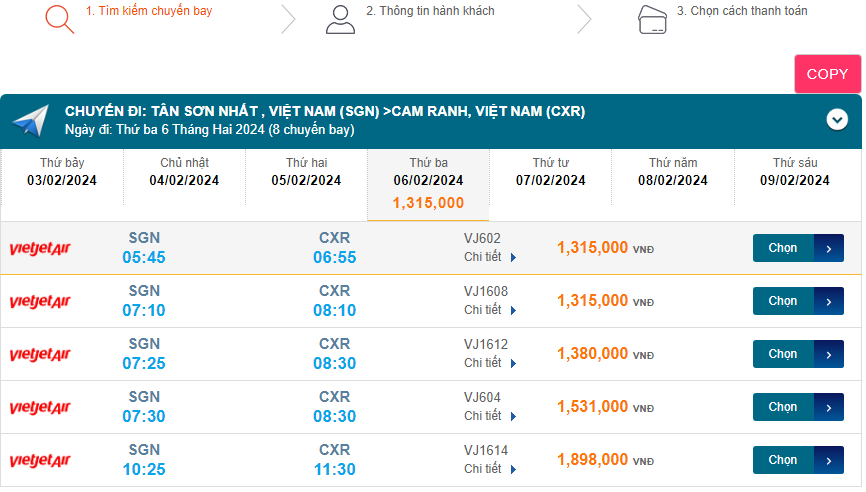Viewport: 866px width, 492px height.
Task: Click the 1,898,000 VND price of VJ1614
Action: point(593,459)
